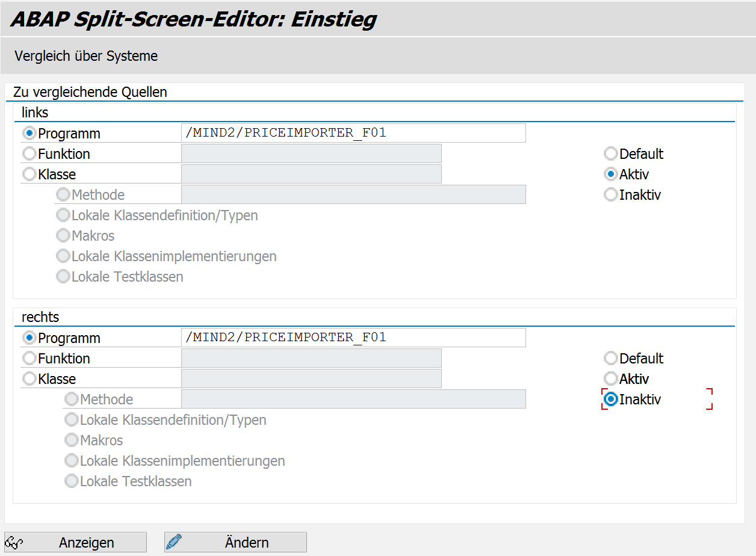Click the rechts Funktion input field

311,358
